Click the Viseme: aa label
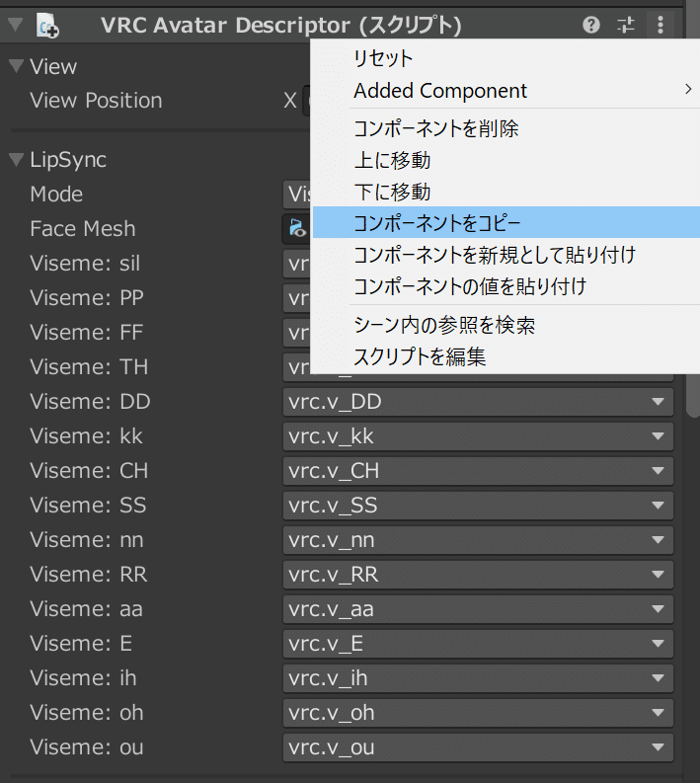This screenshot has height=783, width=700. (x=86, y=608)
